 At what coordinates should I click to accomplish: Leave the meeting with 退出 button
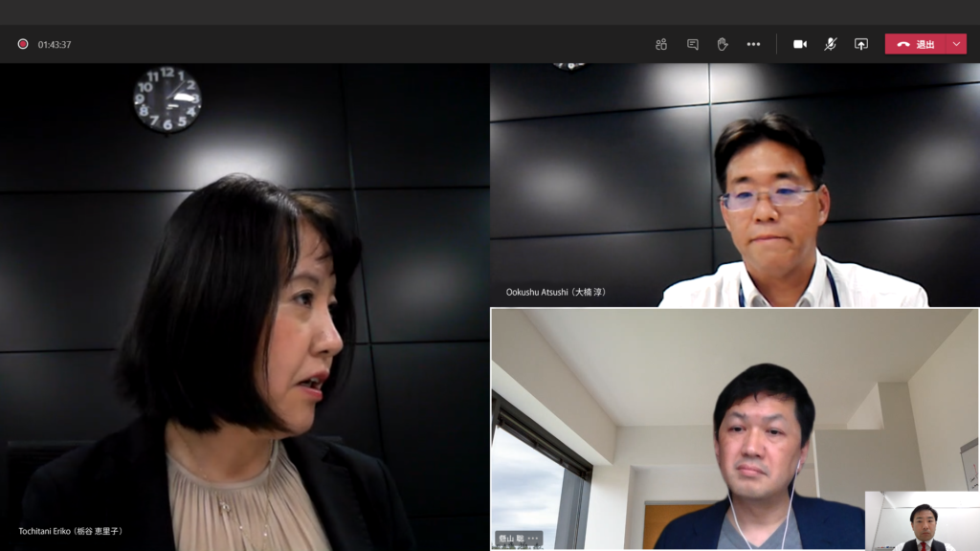pyautogui.click(x=915, y=44)
